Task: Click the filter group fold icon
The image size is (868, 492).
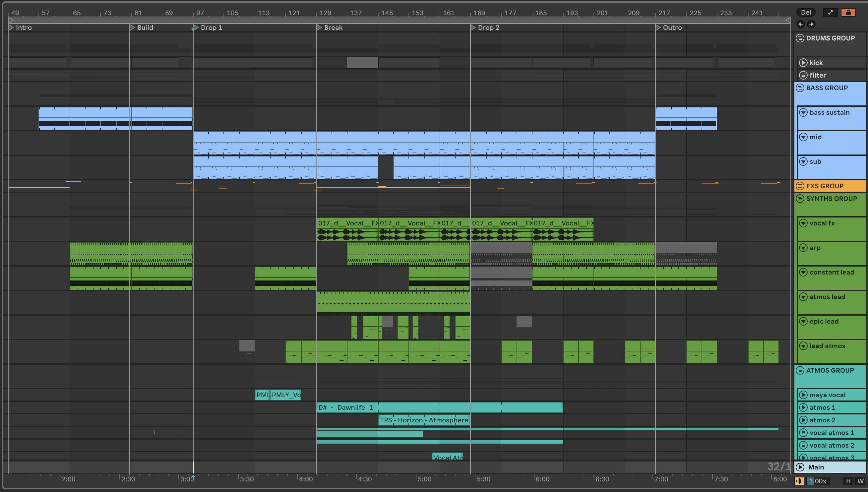Action: click(x=803, y=75)
